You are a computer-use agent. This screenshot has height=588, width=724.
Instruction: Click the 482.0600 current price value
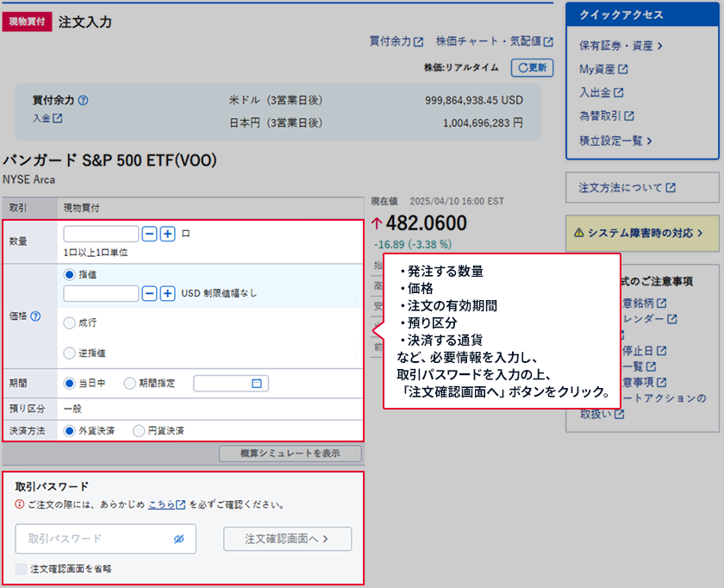426,223
